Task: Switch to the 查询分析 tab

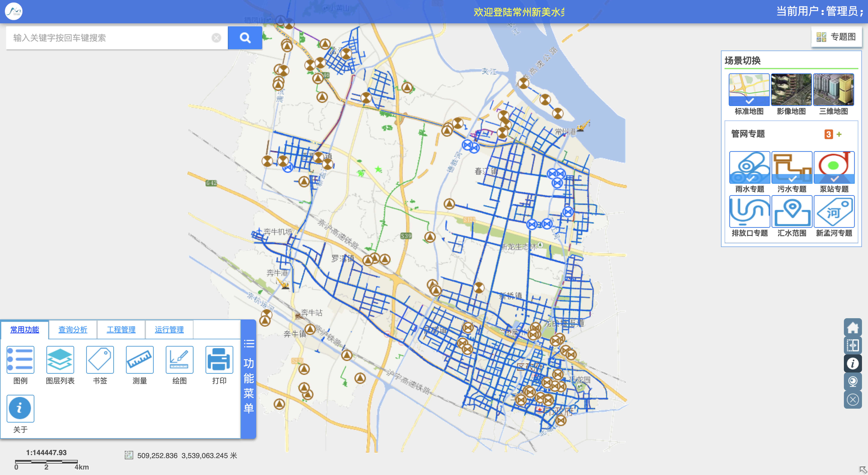Action: click(73, 330)
